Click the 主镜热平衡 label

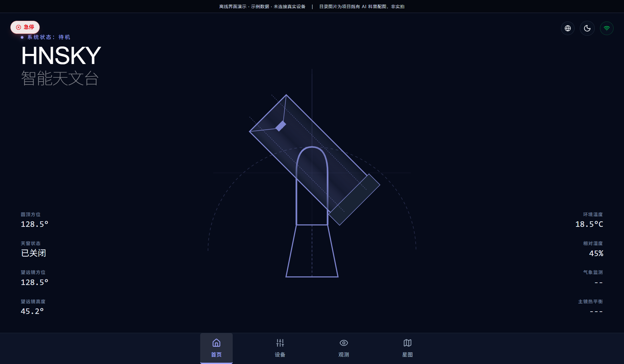coord(590,302)
